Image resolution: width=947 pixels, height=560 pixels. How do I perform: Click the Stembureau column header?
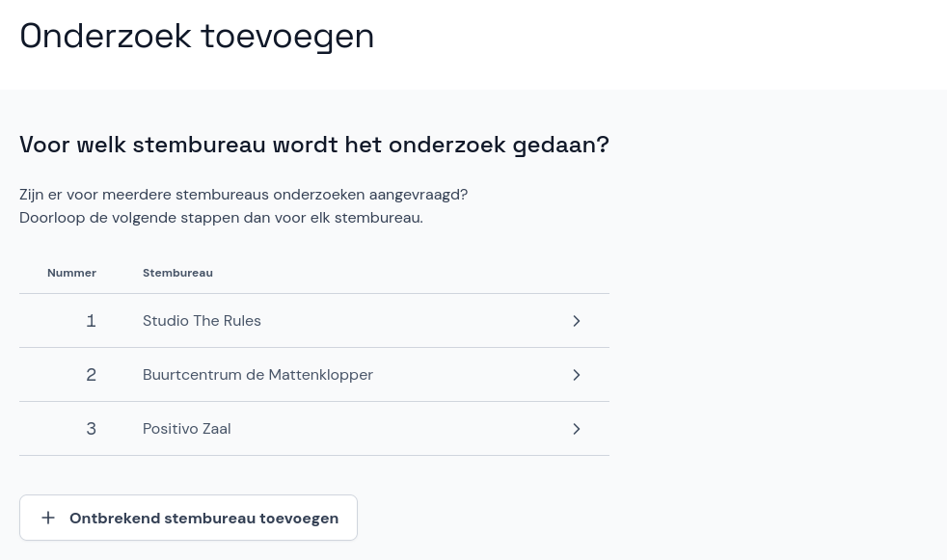(x=177, y=273)
